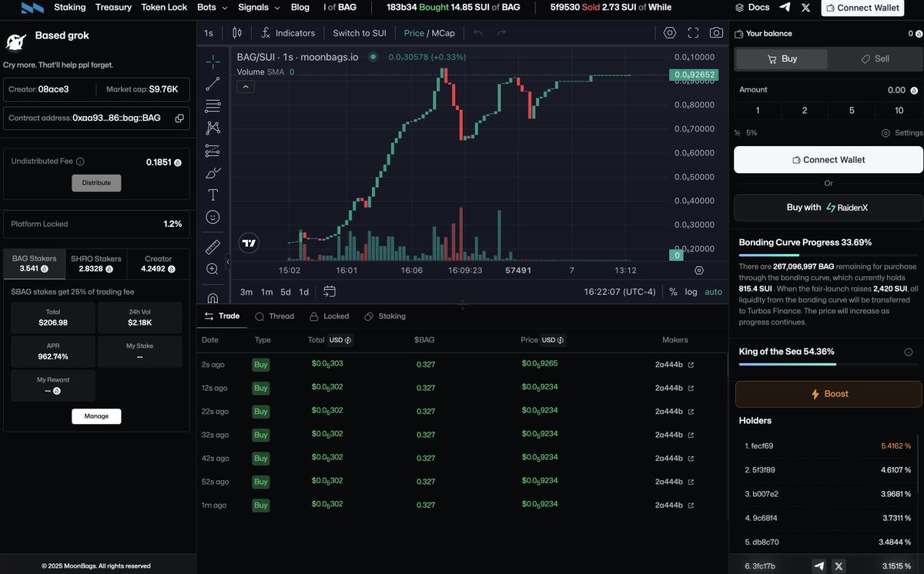Click Buy with RaidenX button
Screen dimensions: 924x574
click(829, 208)
